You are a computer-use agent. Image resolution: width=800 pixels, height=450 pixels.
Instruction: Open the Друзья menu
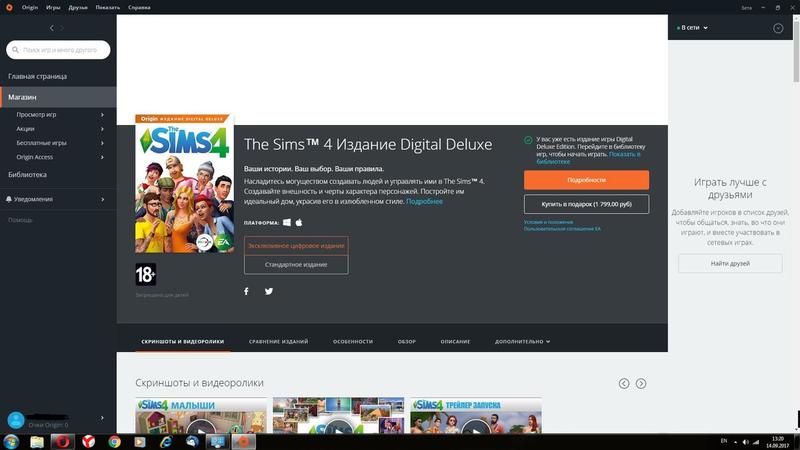tap(78, 8)
